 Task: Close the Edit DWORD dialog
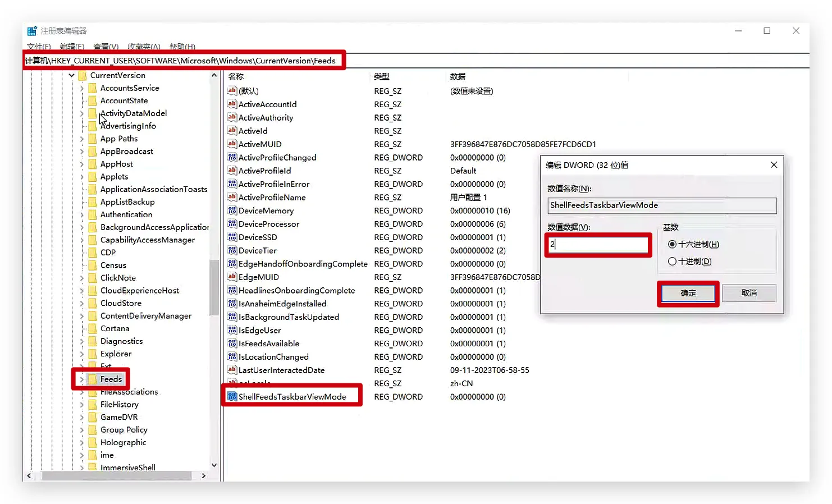pos(774,164)
